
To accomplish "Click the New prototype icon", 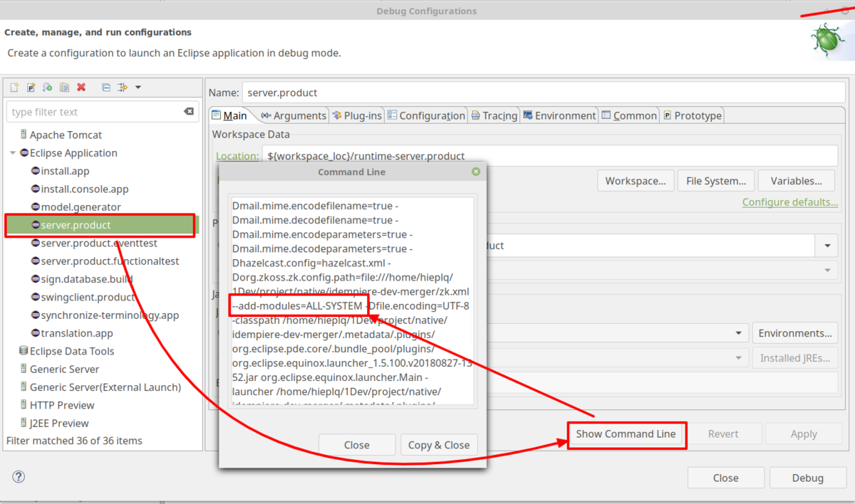I will point(31,88).
